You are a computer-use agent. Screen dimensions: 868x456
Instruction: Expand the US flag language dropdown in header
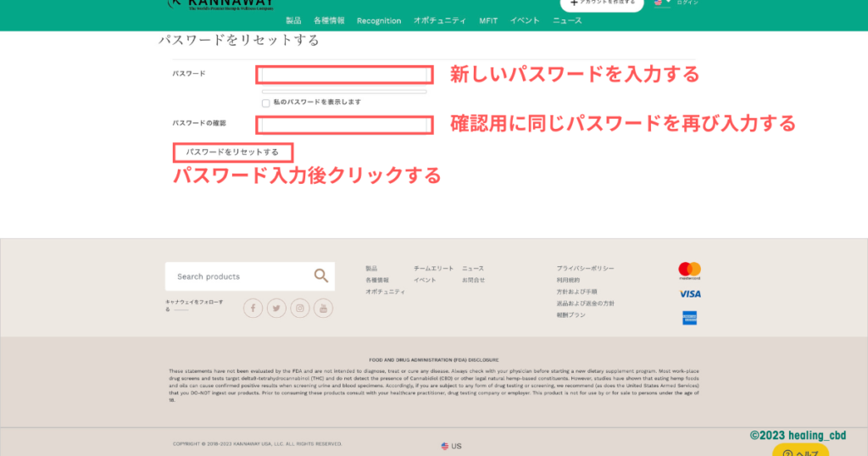pyautogui.click(x=661, y=3)
